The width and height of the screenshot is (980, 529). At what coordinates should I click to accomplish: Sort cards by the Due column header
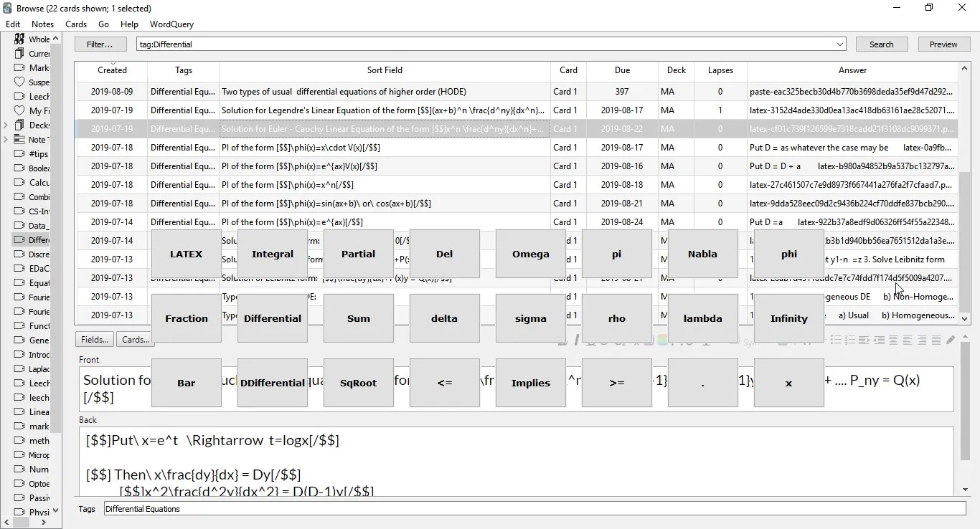[622, 70]
